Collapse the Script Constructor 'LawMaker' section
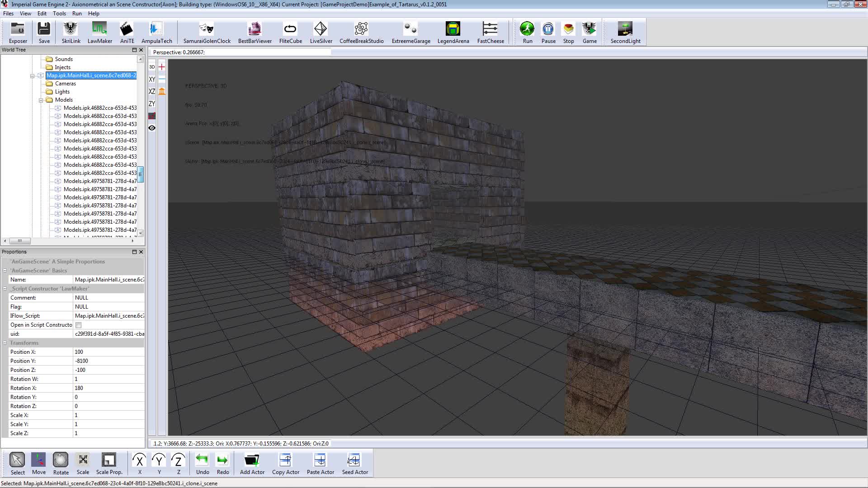The height and width of the screenshot is (488, 868). pos(5,288)
